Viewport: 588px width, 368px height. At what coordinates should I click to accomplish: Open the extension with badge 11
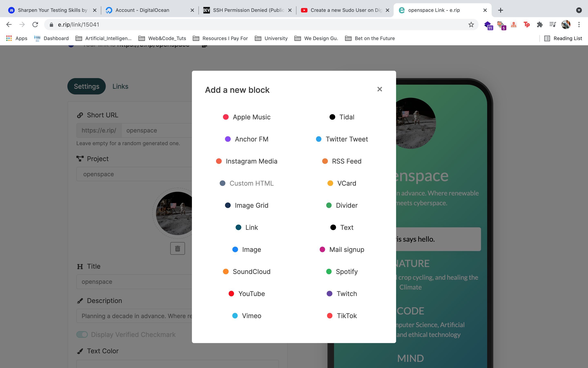(x=488, y=25)
